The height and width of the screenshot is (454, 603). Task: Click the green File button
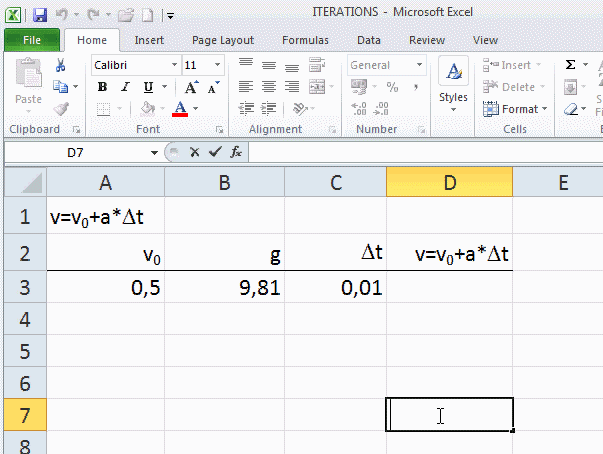[x=31, y=41]
